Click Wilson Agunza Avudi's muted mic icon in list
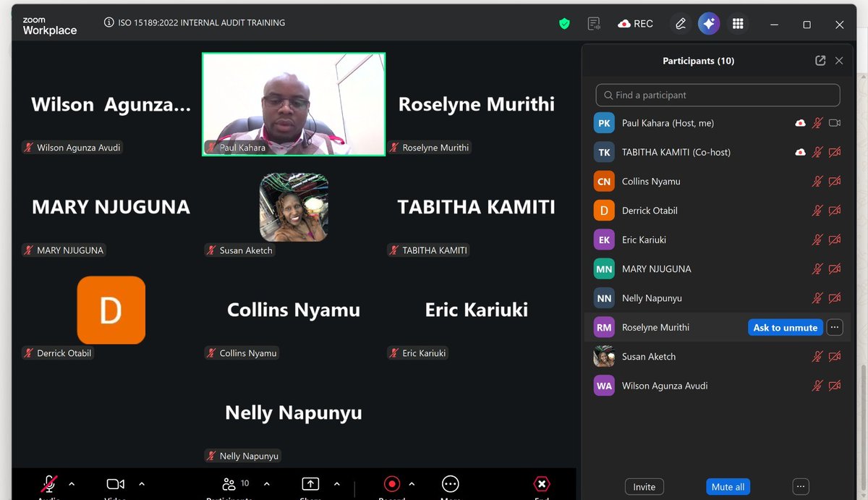 (817, 386)
